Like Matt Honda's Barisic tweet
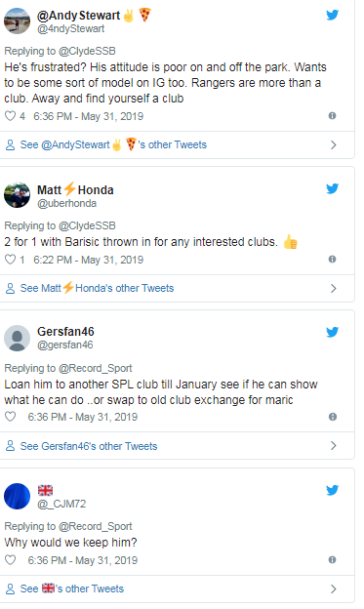 10,260
